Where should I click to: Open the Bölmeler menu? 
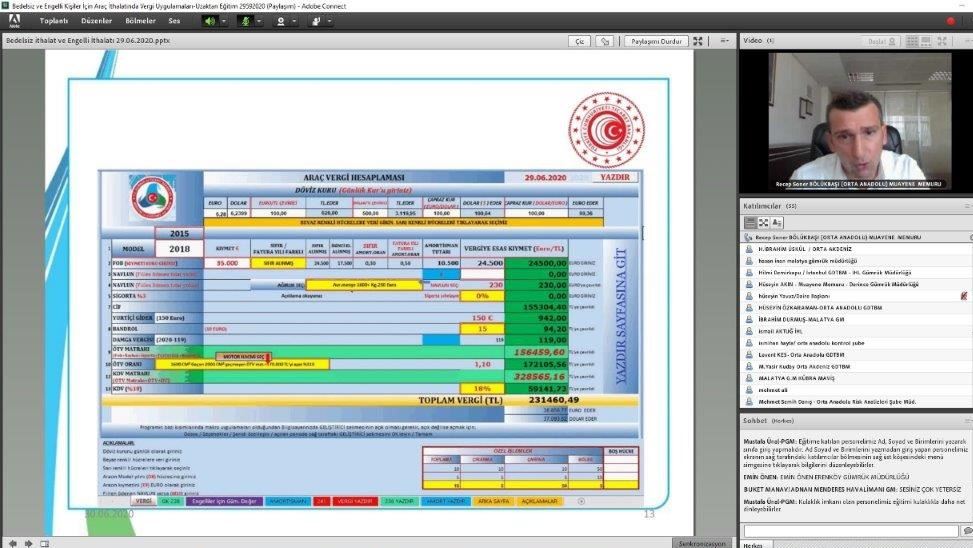139,20
